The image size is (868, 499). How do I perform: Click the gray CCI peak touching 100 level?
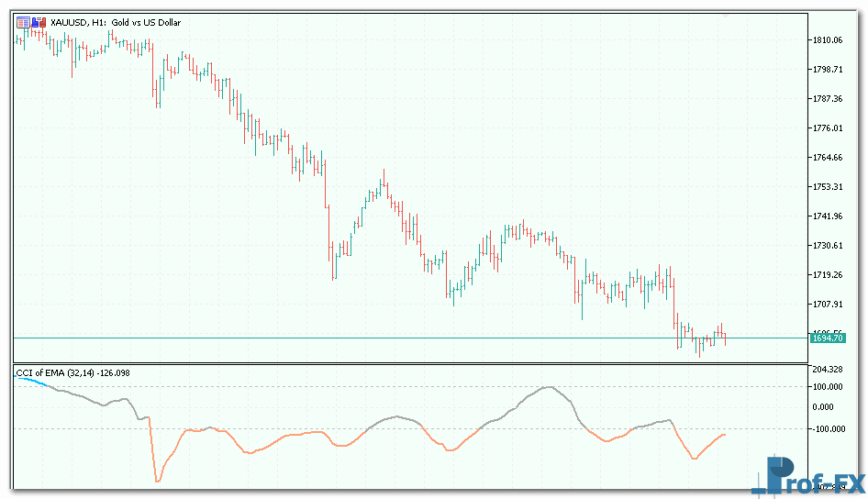click(x=549, y=387)
